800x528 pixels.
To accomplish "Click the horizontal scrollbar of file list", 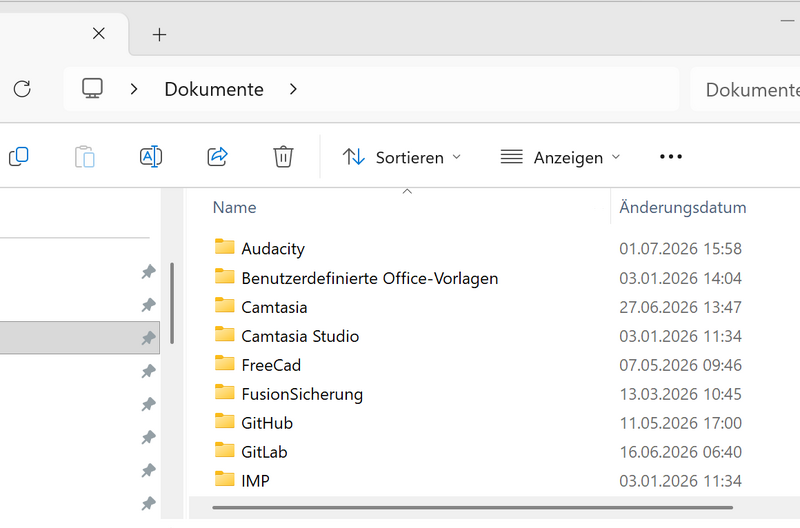I will click(472, 508).
